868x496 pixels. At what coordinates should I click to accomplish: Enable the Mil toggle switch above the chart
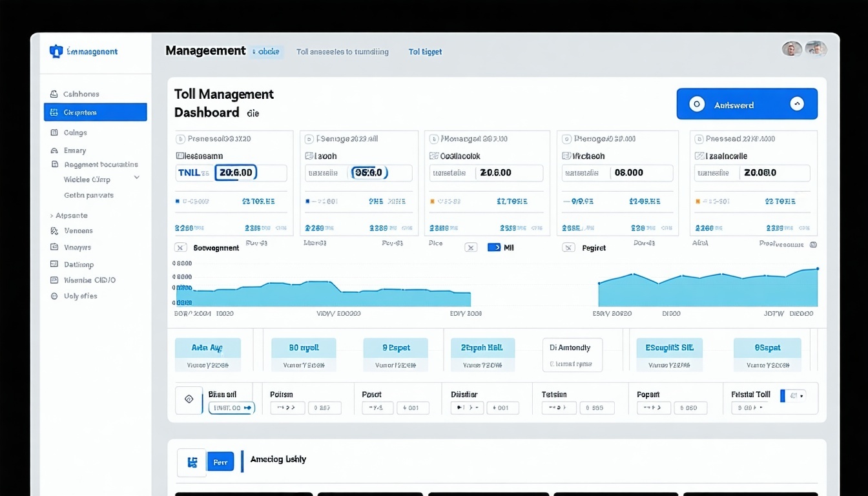(493, 247)
